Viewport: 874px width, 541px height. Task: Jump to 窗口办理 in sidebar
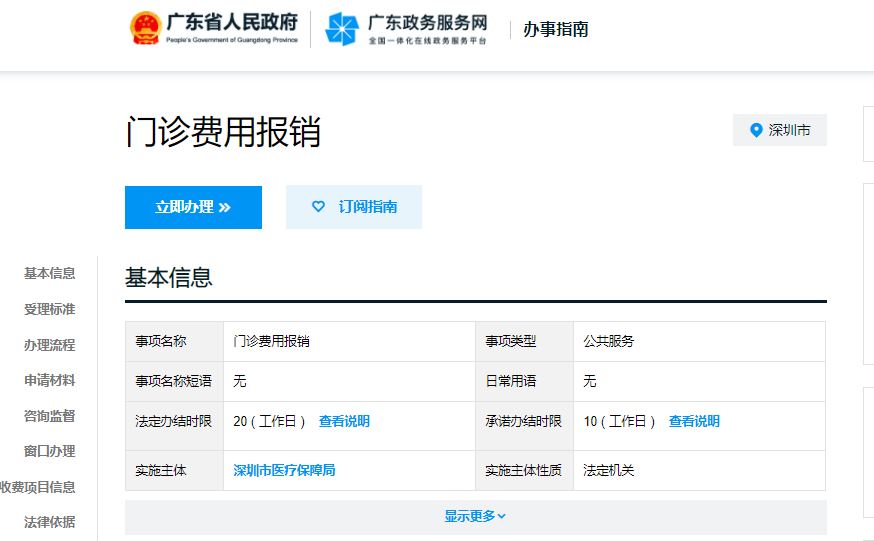[50, 451]
